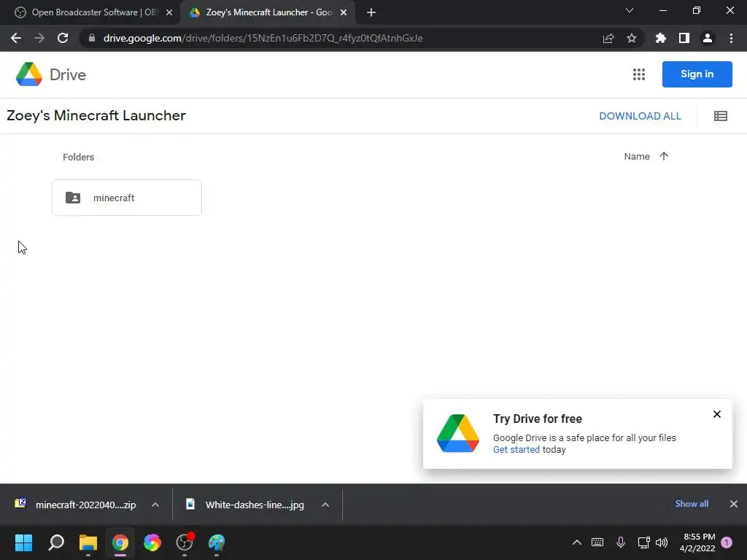Open the minecraft folder
Screen dimensions: 747x560
tap(127, 198)
